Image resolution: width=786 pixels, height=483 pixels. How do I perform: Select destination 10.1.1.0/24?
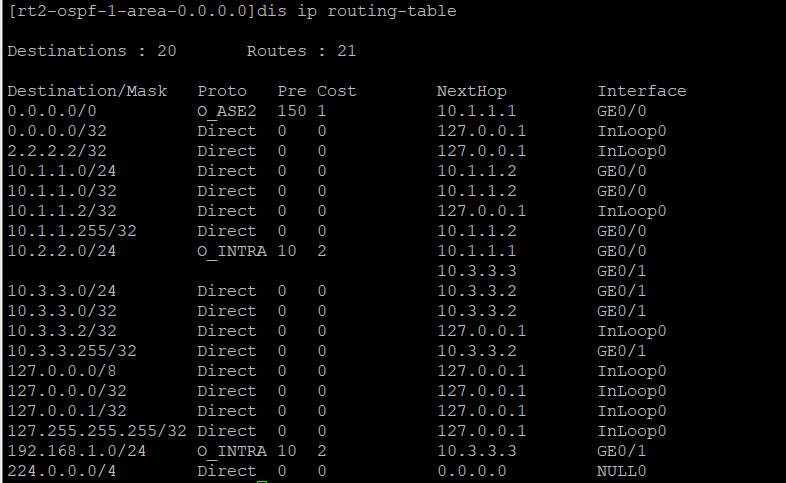62,171
